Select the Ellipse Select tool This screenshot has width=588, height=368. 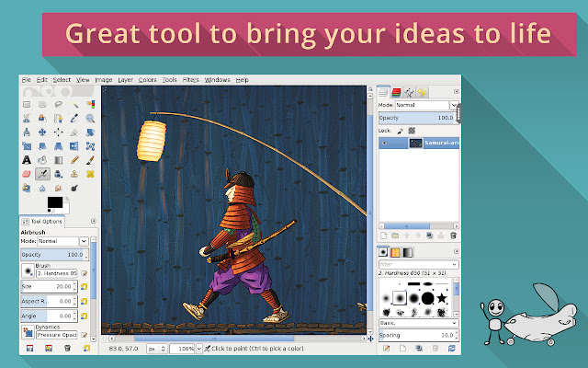42,104
